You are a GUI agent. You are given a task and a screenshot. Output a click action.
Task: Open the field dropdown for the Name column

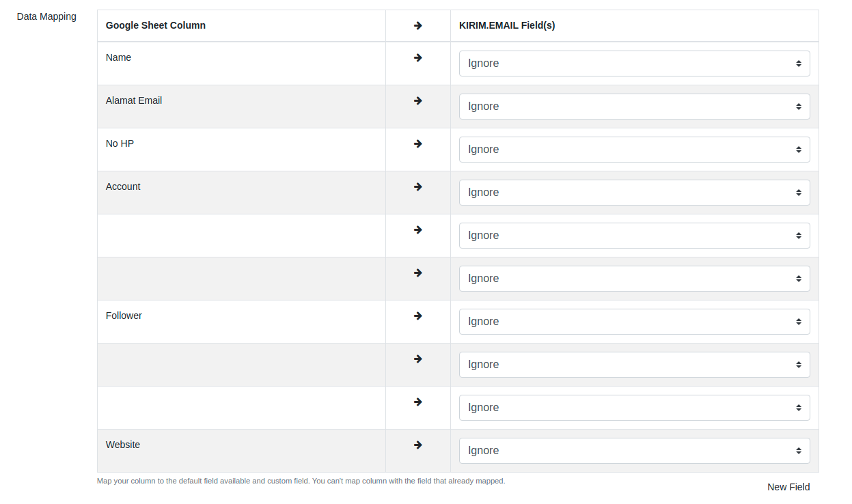(x=634, y=64)
